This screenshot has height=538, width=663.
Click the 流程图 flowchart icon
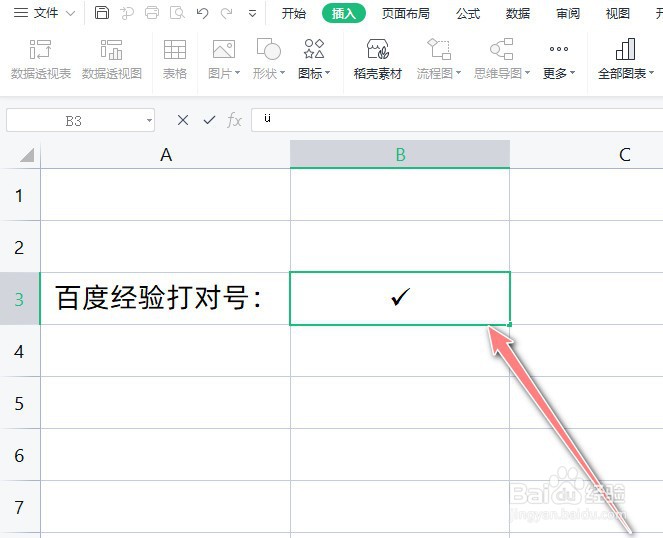coord(439,49)
